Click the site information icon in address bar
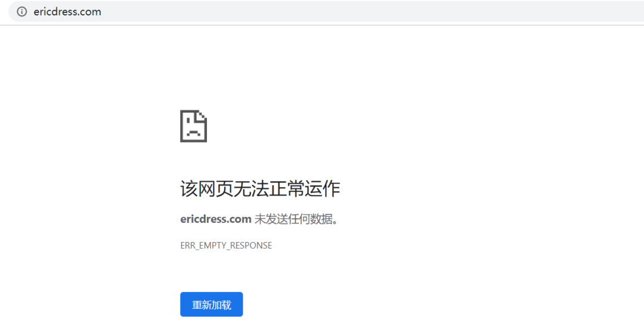The image size is (644, 332). coord(22,11)
